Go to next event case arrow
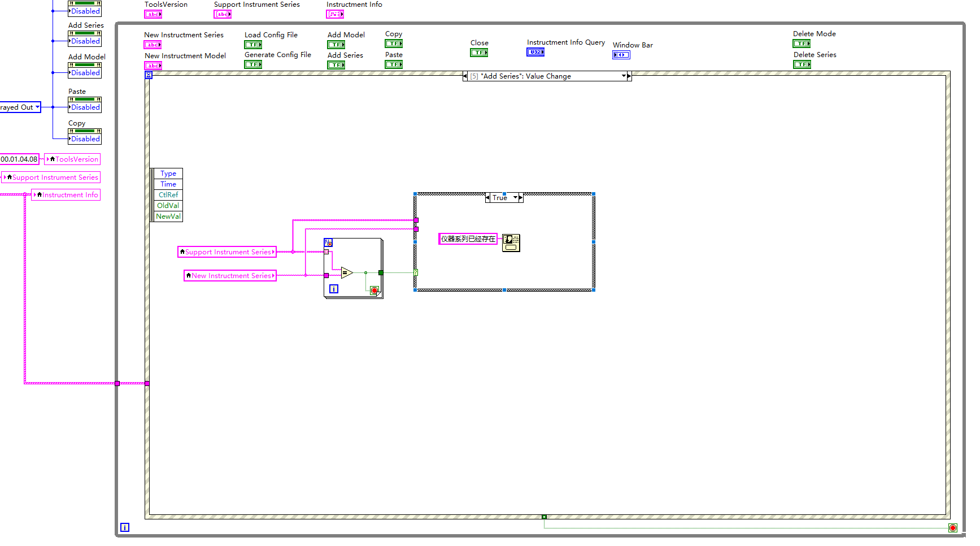The image size is (980, 546). [629, 76]
